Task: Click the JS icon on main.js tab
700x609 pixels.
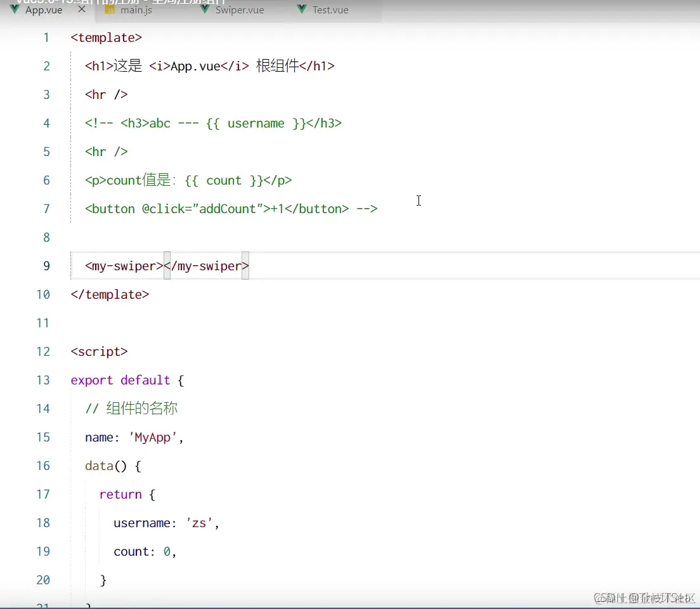Action: pyautogui.click(x=110, y=10)
